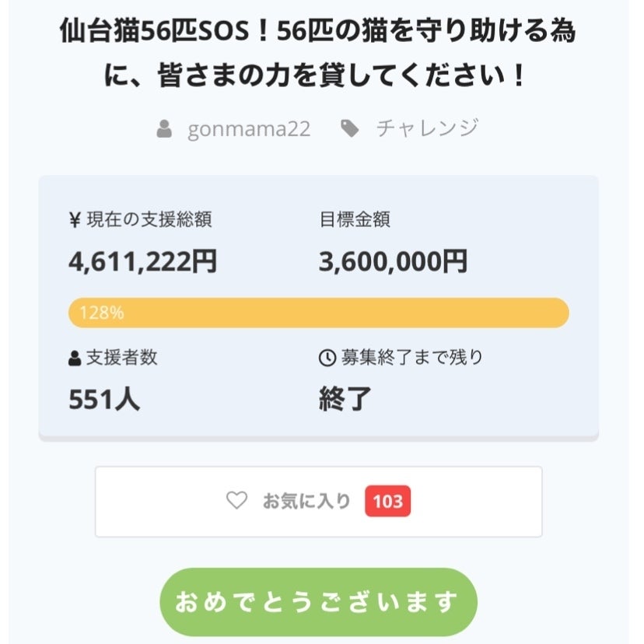Click the 目標金額 label
644x644 pixels.
coord(355,220)
